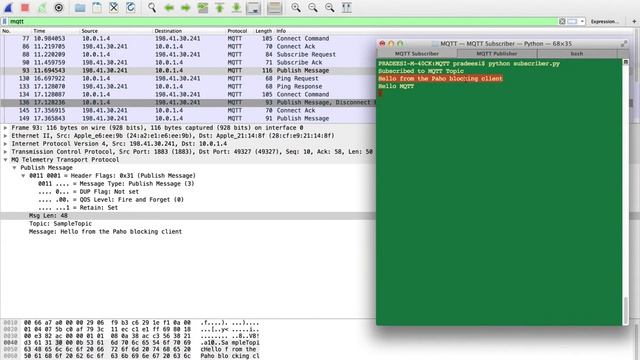Select packet 88 Subscribe Request

click(x=188, y=54)
